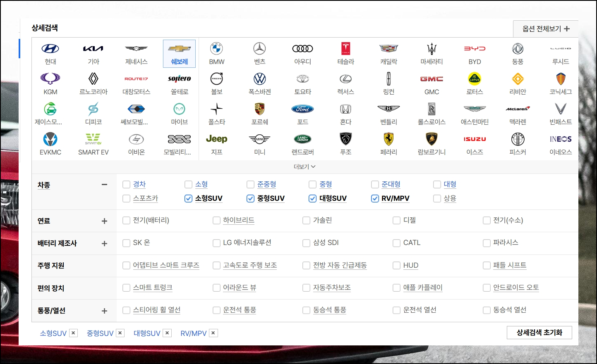The height and width of the screenshot is (364, 597).
Task: Click the 준대형 type link
Action: (x=391, y=184)
